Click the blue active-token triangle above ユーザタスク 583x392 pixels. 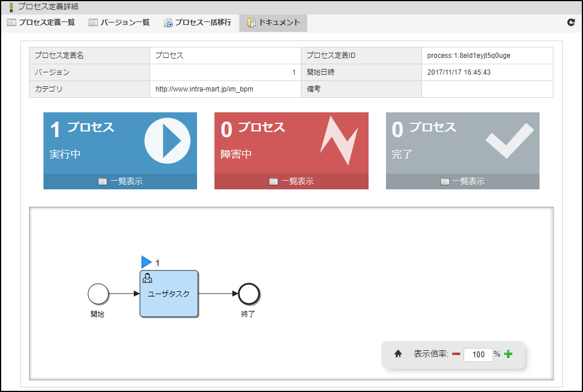(146, 262)
